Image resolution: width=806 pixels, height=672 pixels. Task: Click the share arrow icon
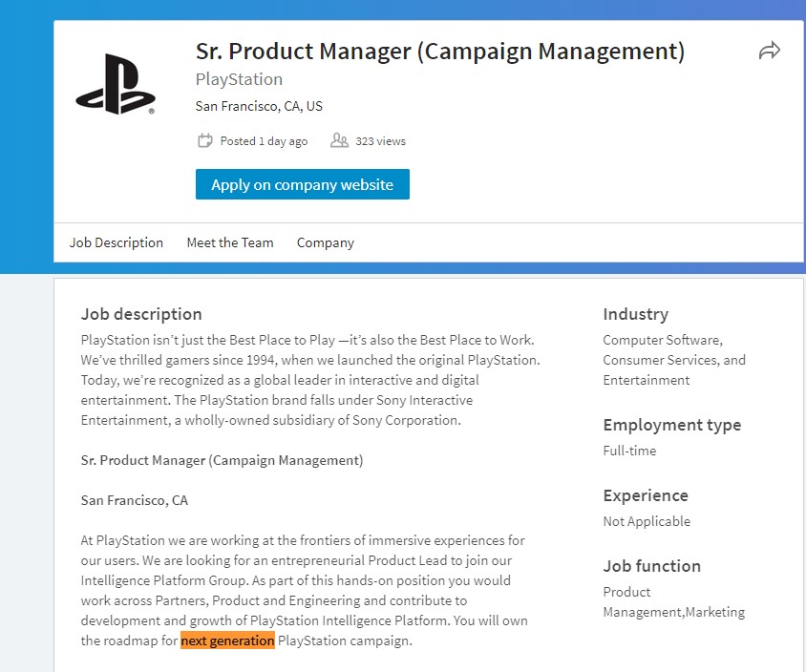click(770, 51)
